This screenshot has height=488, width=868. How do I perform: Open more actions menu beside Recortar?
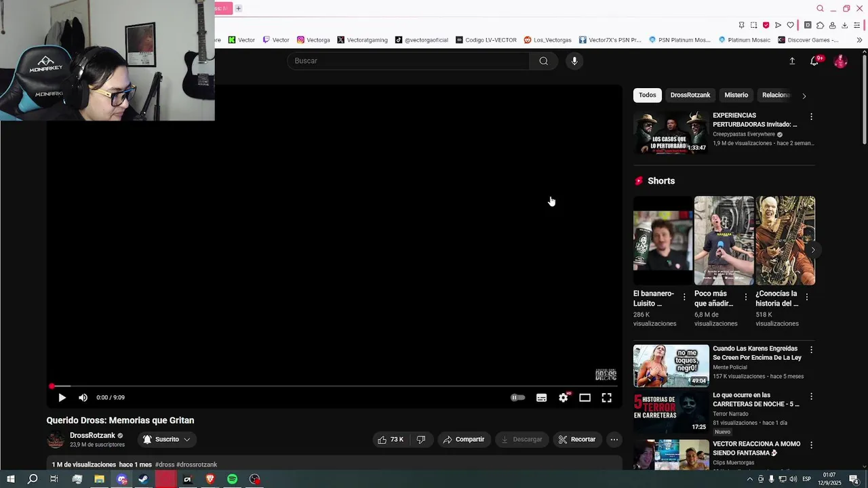[x=614, y=439]
